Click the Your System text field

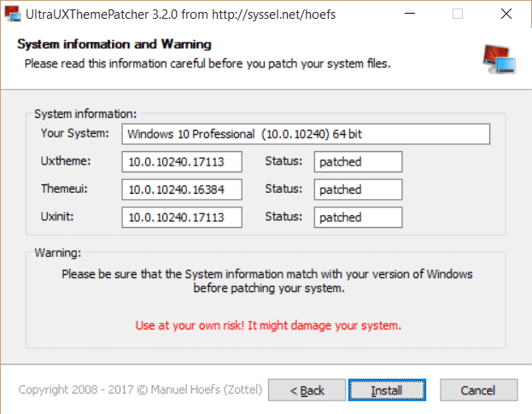click(306, 135)
